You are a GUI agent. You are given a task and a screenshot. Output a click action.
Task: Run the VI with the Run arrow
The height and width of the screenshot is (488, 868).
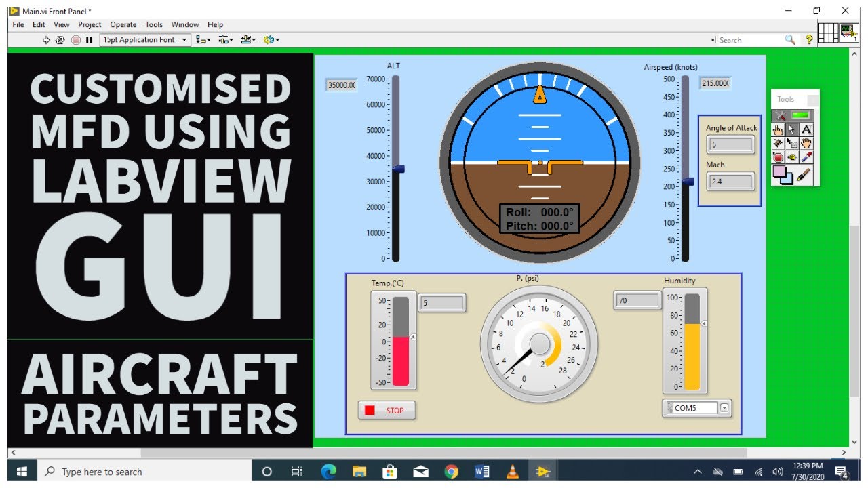coord(46,40)
